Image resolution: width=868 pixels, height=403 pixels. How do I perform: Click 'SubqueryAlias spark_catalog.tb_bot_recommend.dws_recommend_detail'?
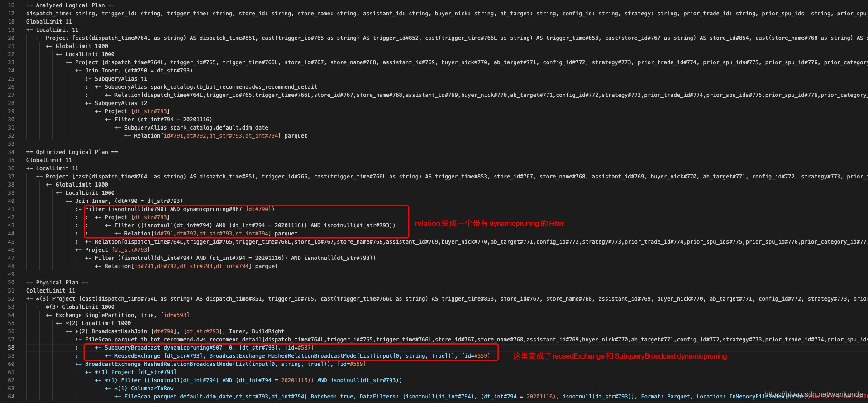(211, 87)
